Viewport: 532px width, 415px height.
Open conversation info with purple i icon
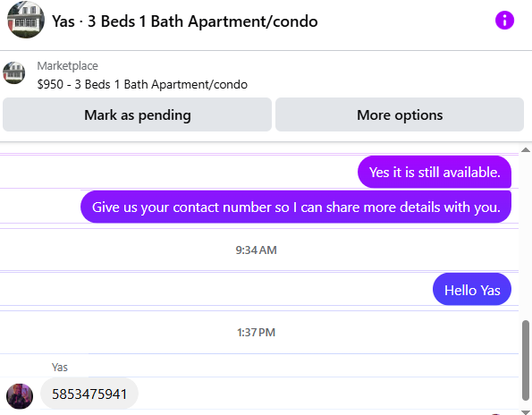click(504, 21)
